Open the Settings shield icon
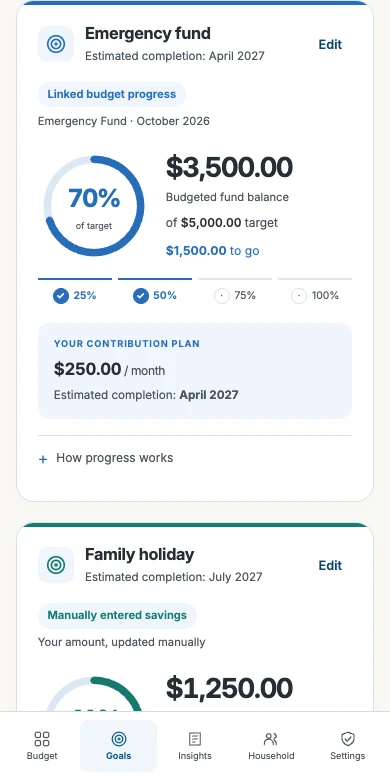Screen dimensions: 390x780 348,739
